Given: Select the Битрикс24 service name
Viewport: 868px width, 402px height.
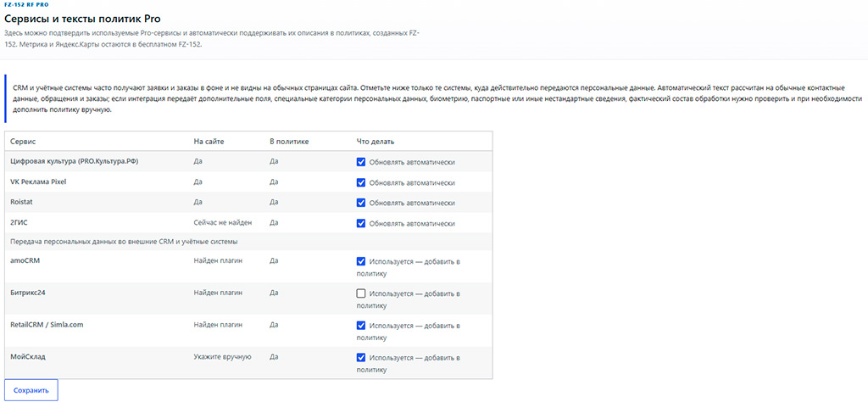Looking at the screenshot, I should pyautogui.click(x=28, y=293).
